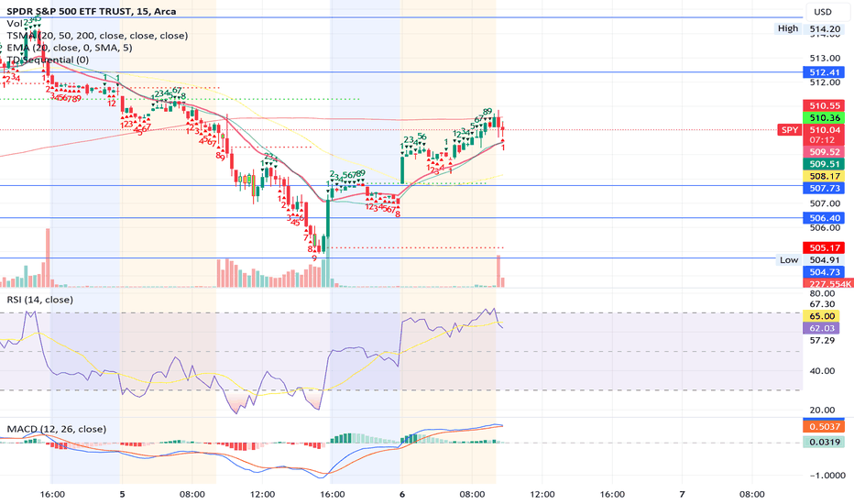Click date 7 on the time axis
The image size is (854, 504).
682,494
